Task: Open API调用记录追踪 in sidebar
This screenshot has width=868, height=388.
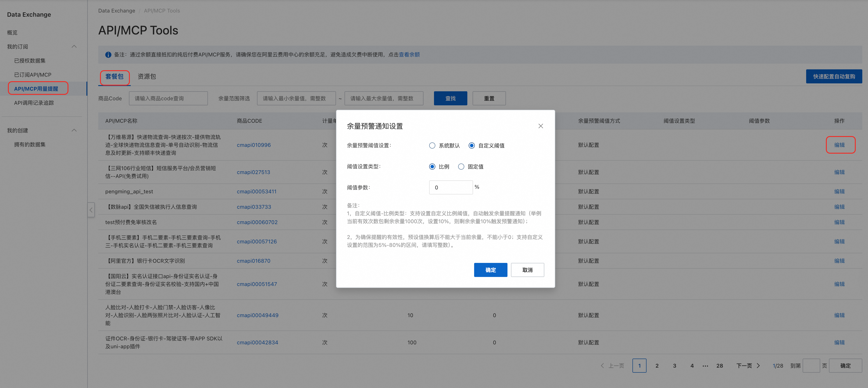Action: (x=34, y=103)
